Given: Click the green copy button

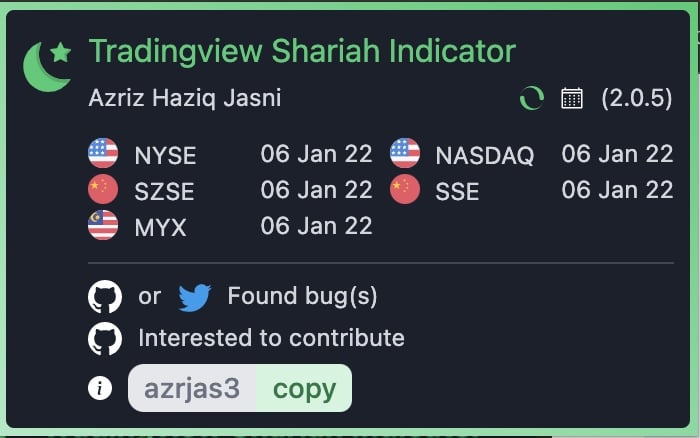Looking at the screenshot, I should (x=304, y=388).
